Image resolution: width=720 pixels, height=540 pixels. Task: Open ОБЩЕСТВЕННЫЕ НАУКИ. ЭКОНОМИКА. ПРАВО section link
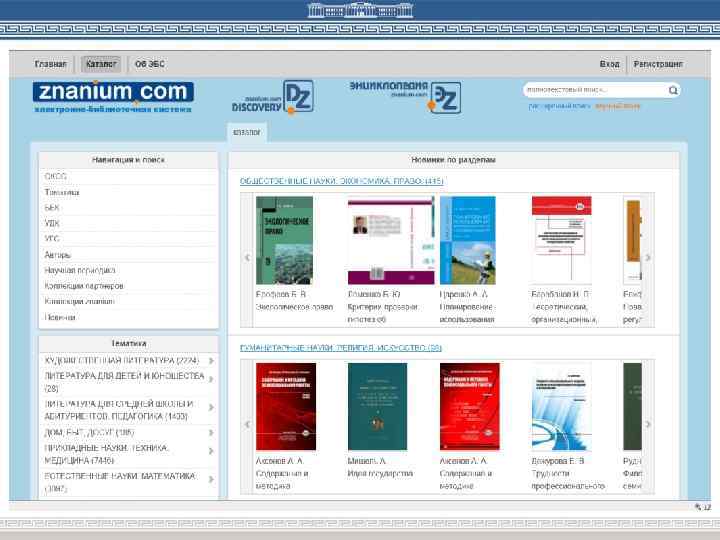click(342, 181)
